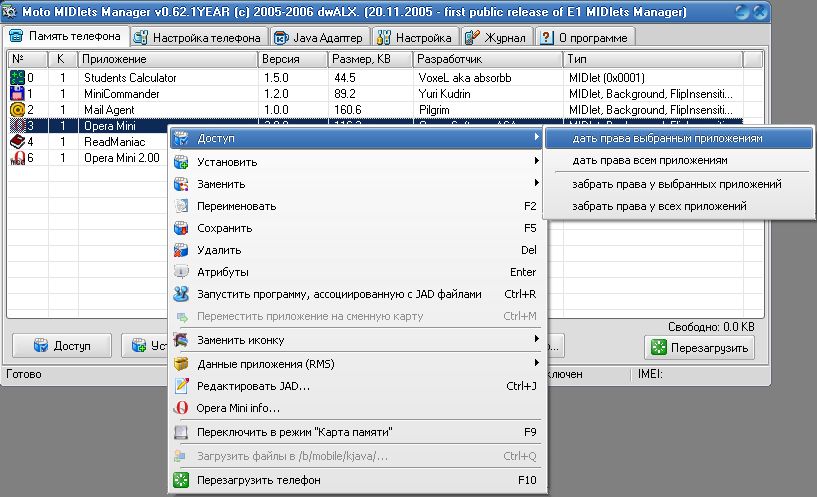Sort by the Размер, KB column header

pos(370,59)
